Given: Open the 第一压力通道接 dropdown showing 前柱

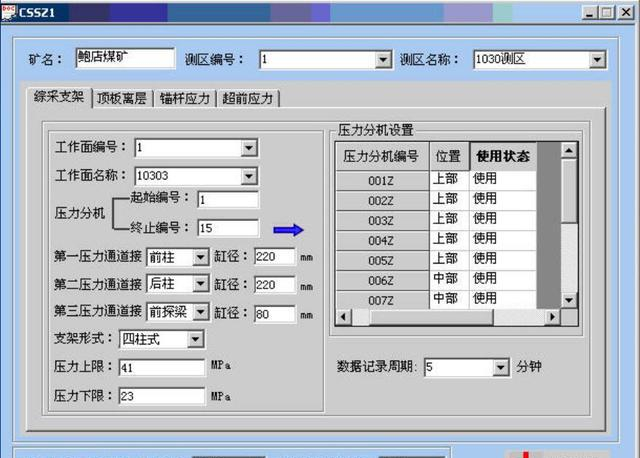Looking at the screenshot, I should tap(200, 257).
